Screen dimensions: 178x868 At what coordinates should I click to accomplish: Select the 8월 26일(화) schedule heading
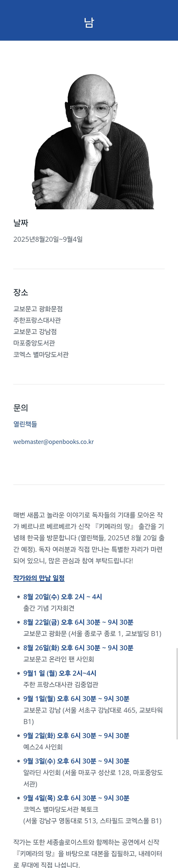pos(78,648)
